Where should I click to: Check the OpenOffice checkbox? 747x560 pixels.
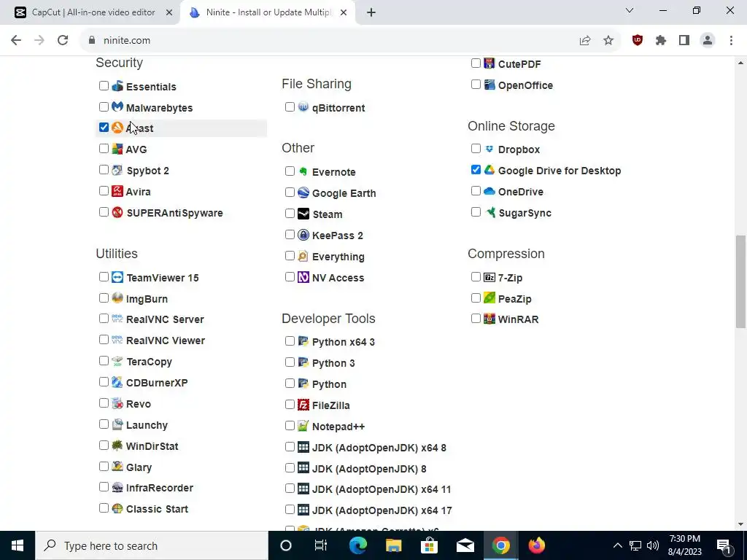[x=476, y=85]
